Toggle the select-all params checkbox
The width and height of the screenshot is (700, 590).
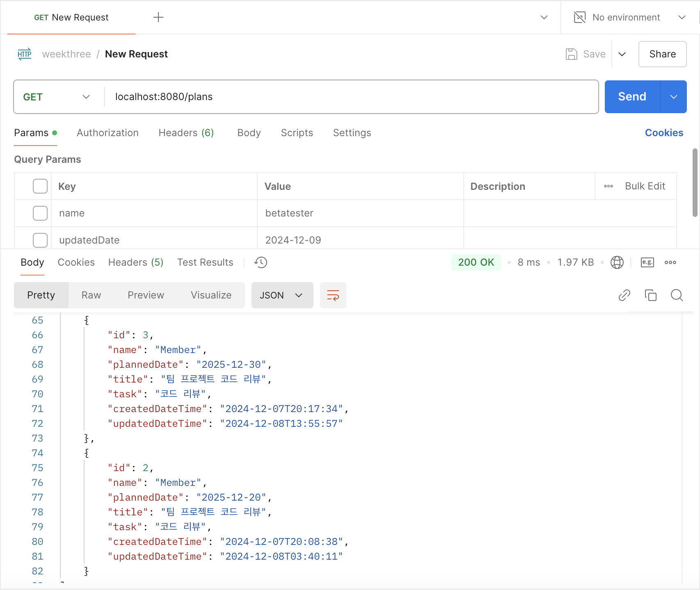pyautogui.click(x=40, y=186)
